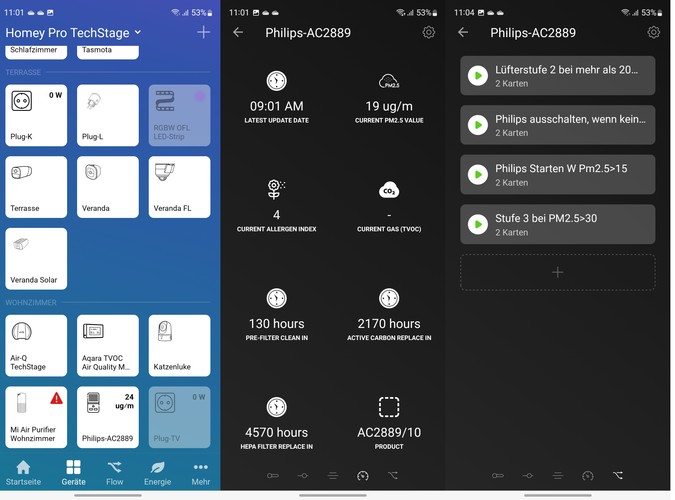Open Aqara TVOC Air Quality Monitor tile

pos(108,346)
